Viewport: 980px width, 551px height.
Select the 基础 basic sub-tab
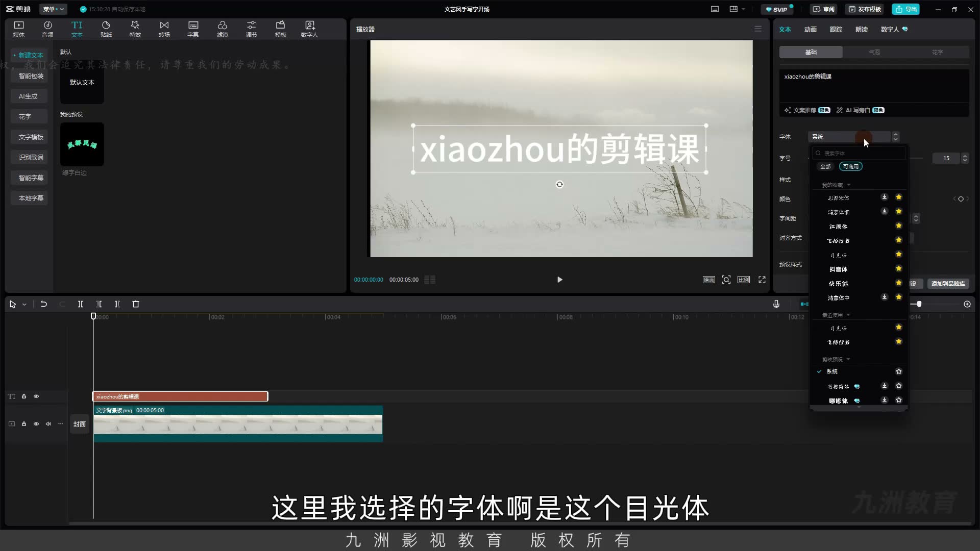(x=811, y=52)
